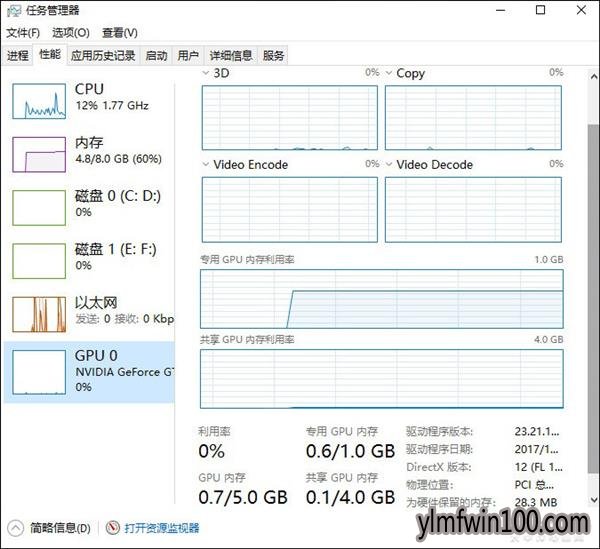Open the 文件(F) menu
This screenshot has width=600, height=549.
click(x=23, y=33)
